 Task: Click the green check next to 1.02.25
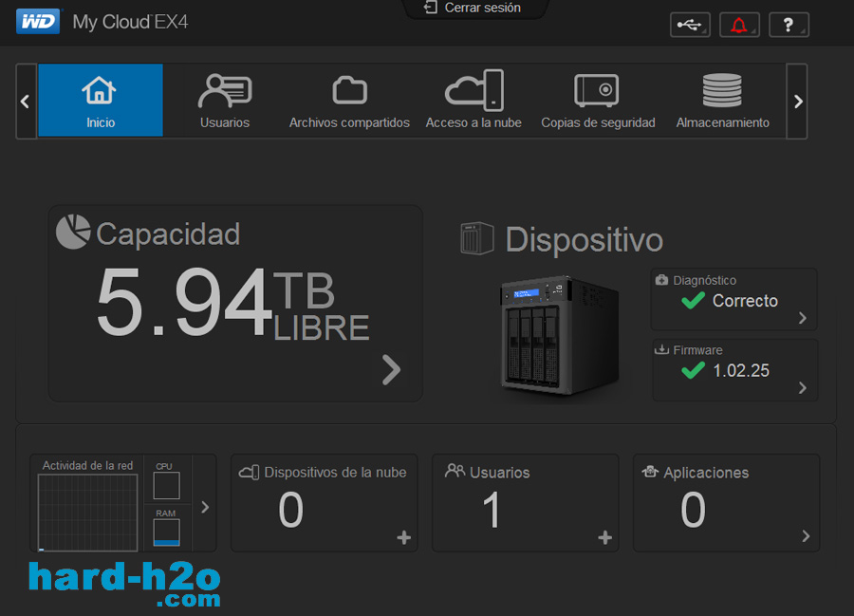tap(693, 370)
